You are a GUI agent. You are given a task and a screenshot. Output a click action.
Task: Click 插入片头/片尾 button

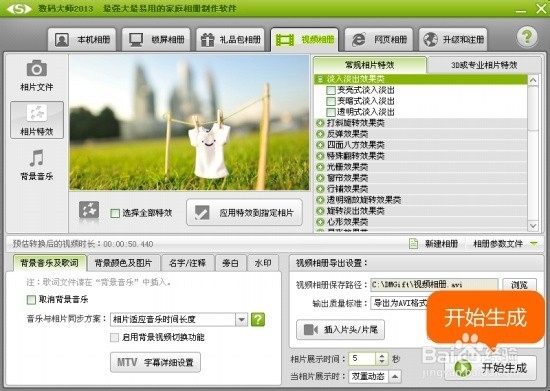click(x=341, y=330)
